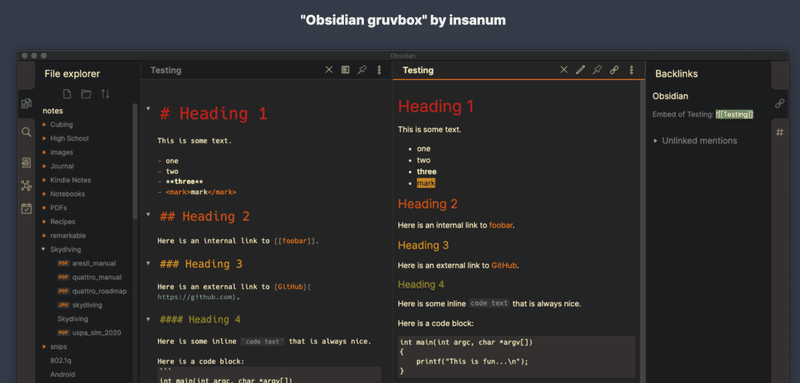800x383 pixels.
Task: Open the search ribbon icon
Action: pos(27,133)
